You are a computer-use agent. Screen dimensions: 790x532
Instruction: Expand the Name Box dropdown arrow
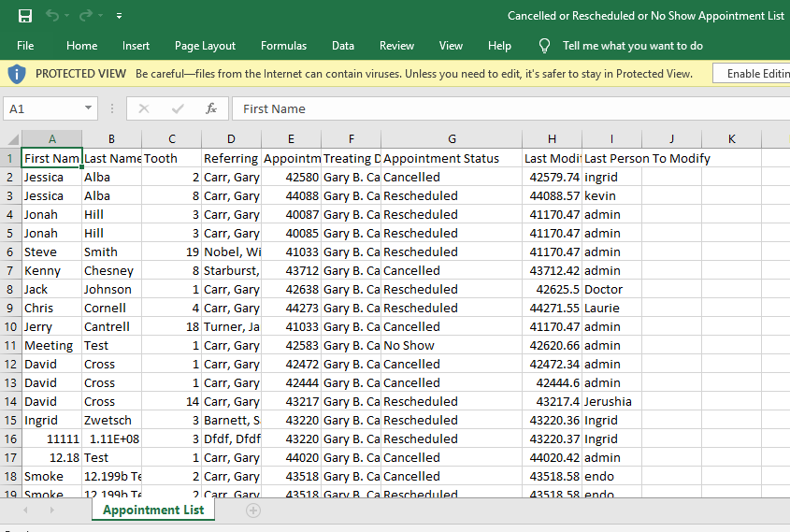tap(88, 108)
